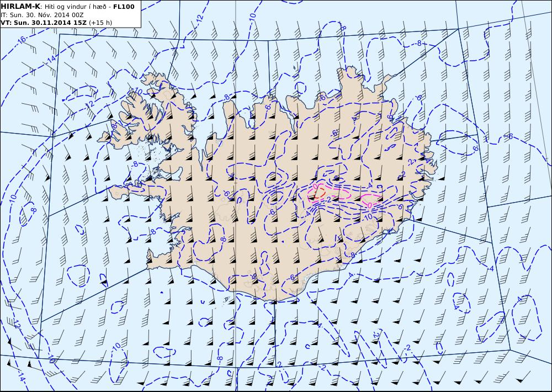Click the 'VT: Sun. 30.11.2014 15Z' valid time
Screen dimensions: 552x392
44,23
